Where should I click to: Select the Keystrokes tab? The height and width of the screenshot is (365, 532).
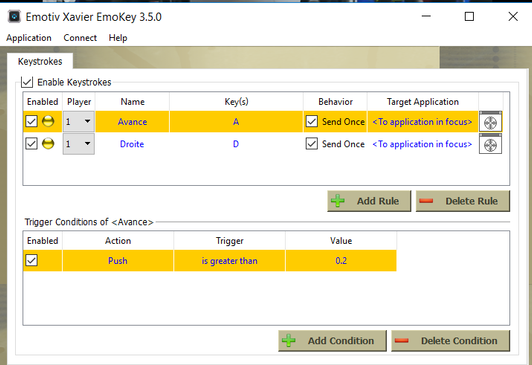40,61
